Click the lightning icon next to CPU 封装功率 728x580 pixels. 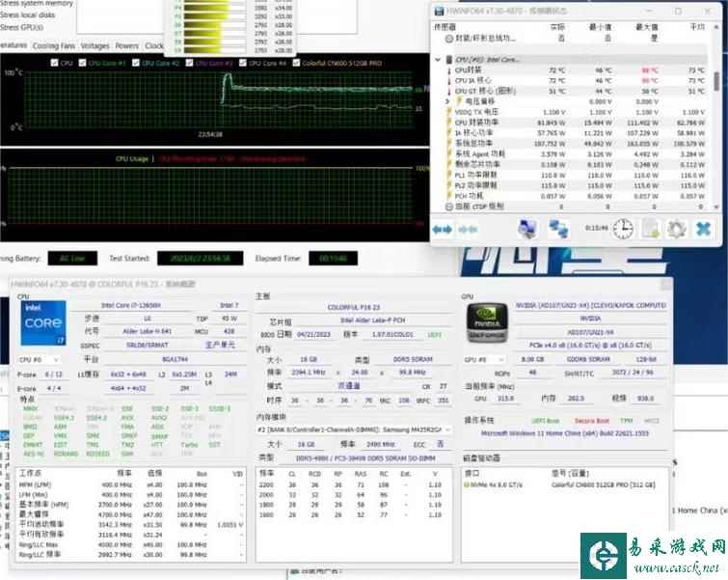(449, 123)
